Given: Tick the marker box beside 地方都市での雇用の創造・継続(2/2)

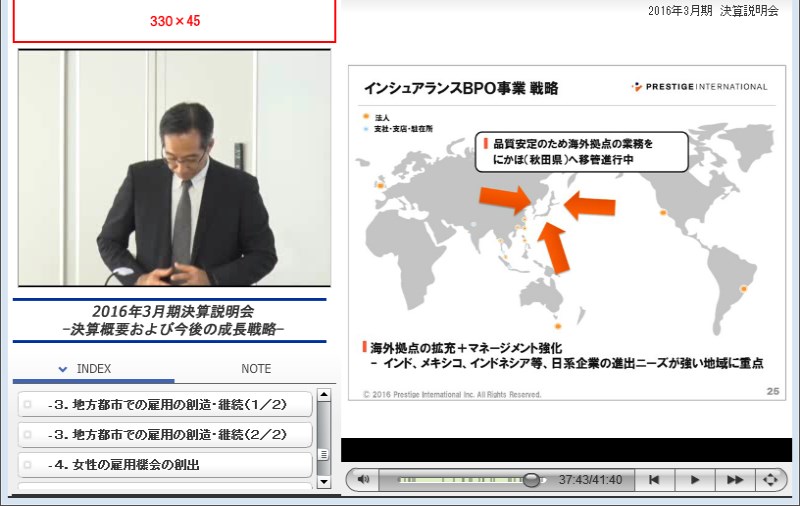Looking at the screenshot, I should [28, 435].
